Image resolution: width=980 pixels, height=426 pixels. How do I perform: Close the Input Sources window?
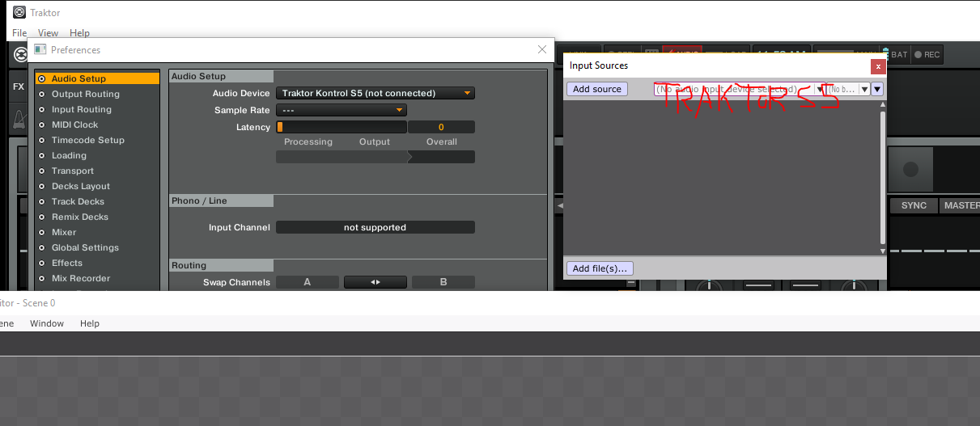878,66
